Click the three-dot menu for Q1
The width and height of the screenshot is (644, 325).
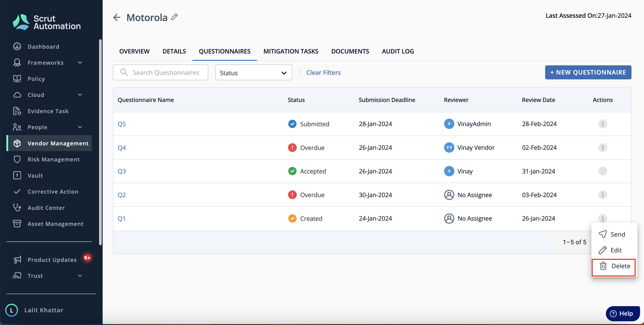pos(603,218)
